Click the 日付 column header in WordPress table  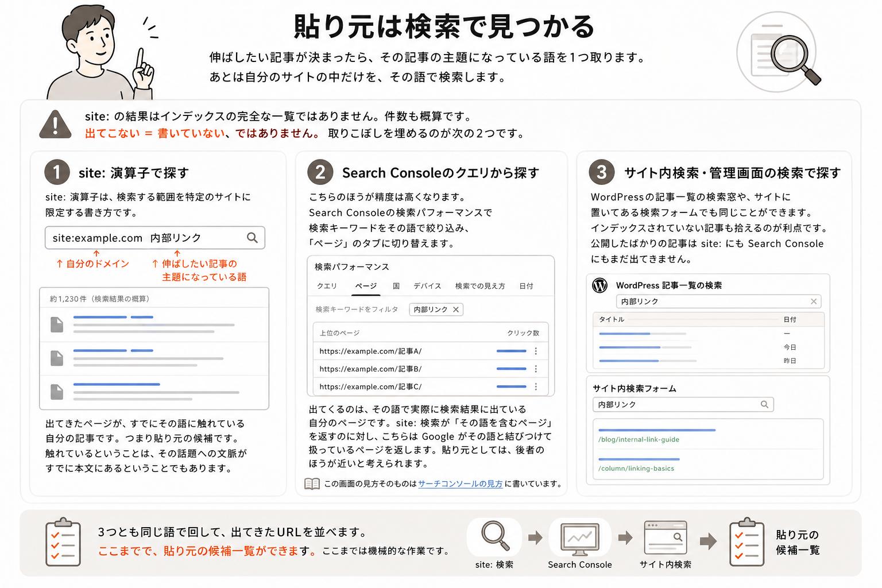pos(790,319)
